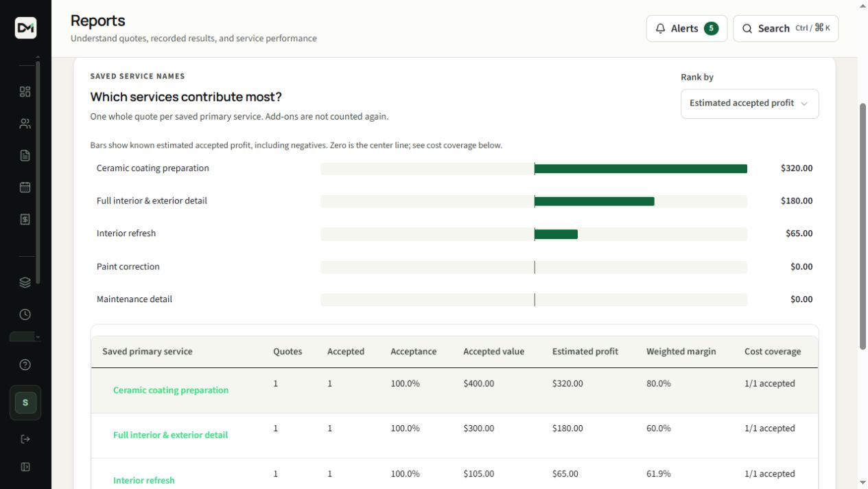Open the small dropdown in the sidebar
Image resolution: width=868 pixels, height=489 pixels.
tap(25, 337)
